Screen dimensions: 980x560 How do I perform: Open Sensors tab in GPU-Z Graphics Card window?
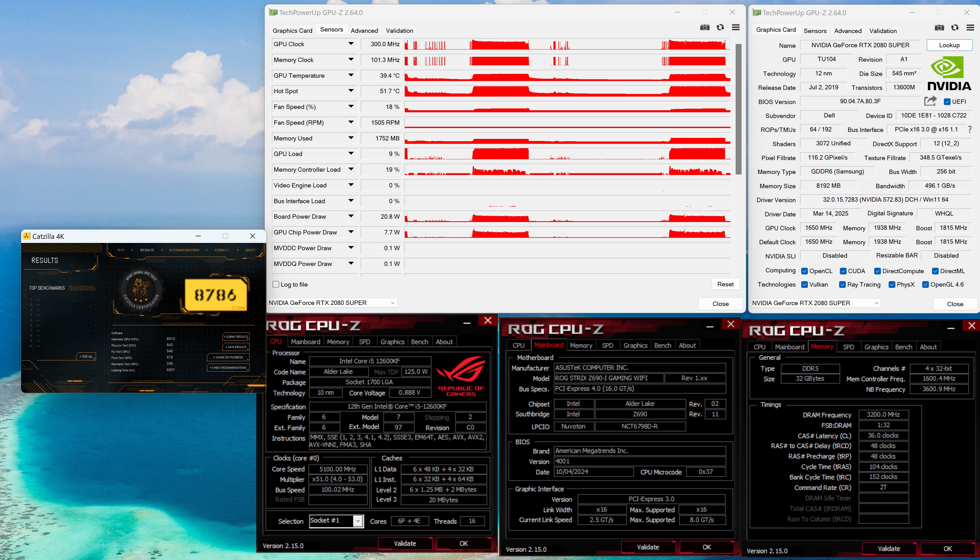pos(815,31)
